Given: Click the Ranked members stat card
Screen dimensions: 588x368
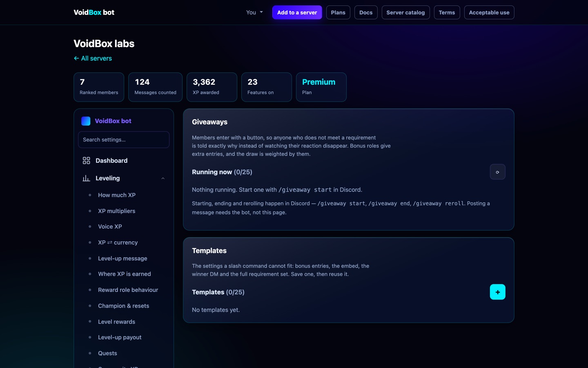Looking at the screenshot, I should point(99,87).
